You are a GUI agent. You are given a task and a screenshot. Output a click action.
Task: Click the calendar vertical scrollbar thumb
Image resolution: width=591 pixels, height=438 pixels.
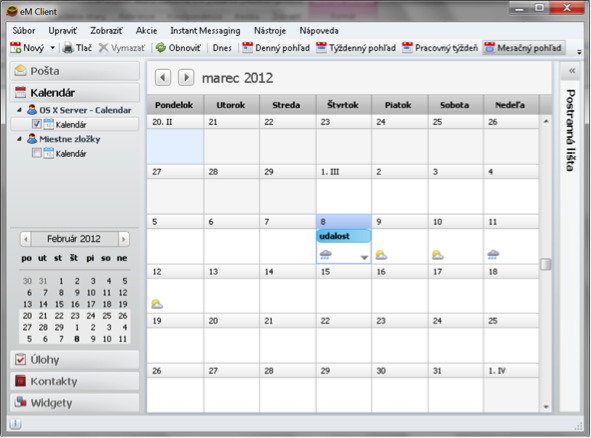(546, 264)
